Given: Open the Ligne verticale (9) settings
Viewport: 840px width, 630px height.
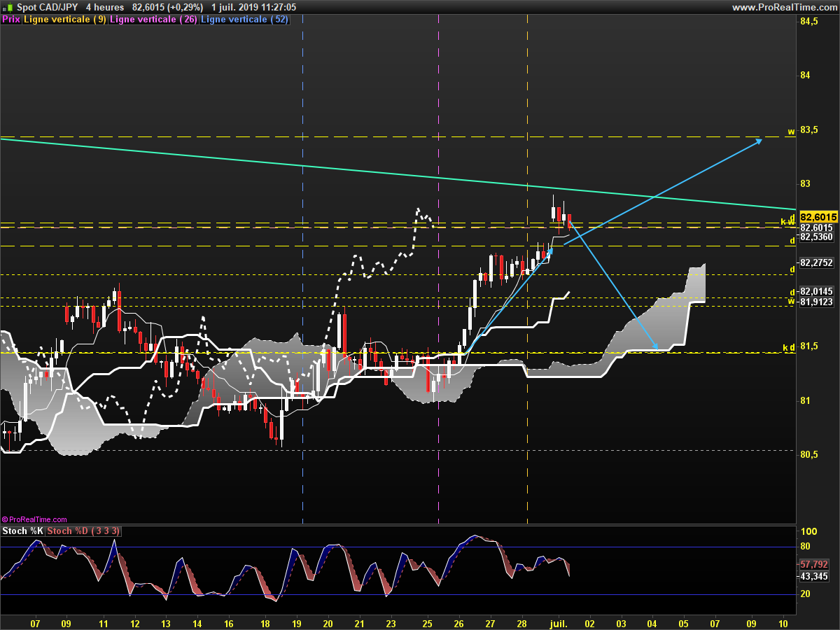Looking at the screenshot, I should [x=65, y=20].
